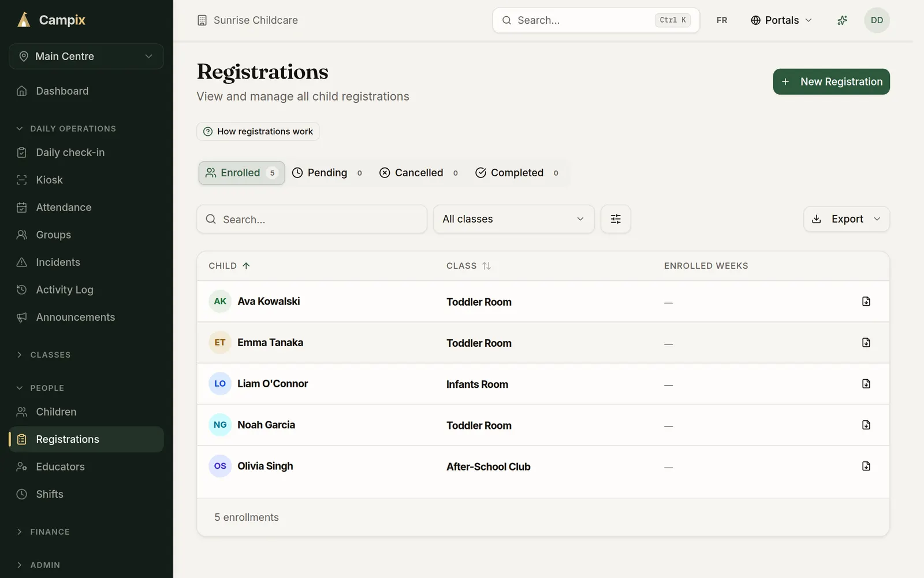The width and height of the screenshot is (924, 578).
Task: Click the Enrolled Weeks column header
Action: [706, 266]
